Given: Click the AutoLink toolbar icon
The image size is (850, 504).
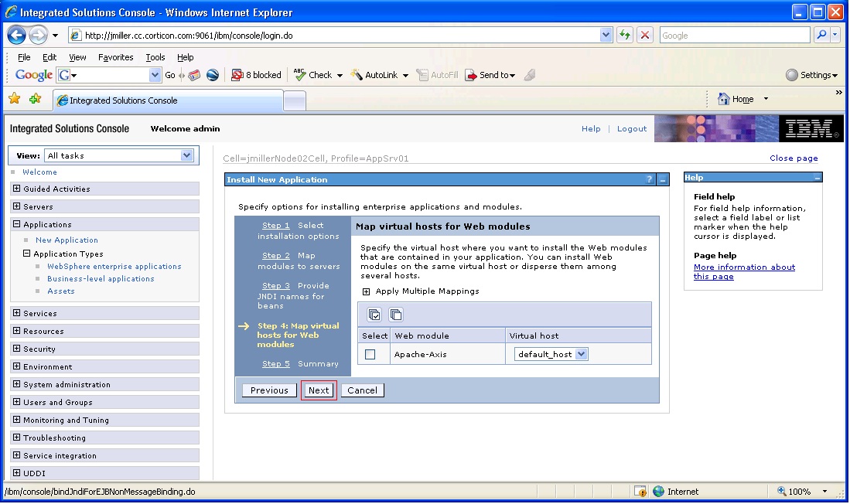Looking at the screenshot, I should pyautogui.click(x=357, y=75).
